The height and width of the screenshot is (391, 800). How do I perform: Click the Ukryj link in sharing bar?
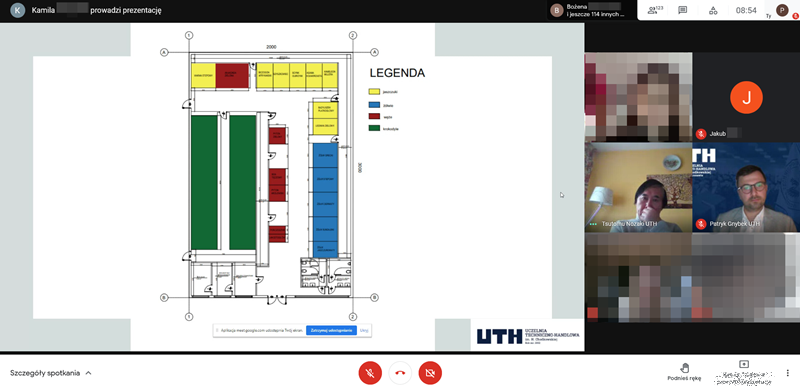point(364,331)
